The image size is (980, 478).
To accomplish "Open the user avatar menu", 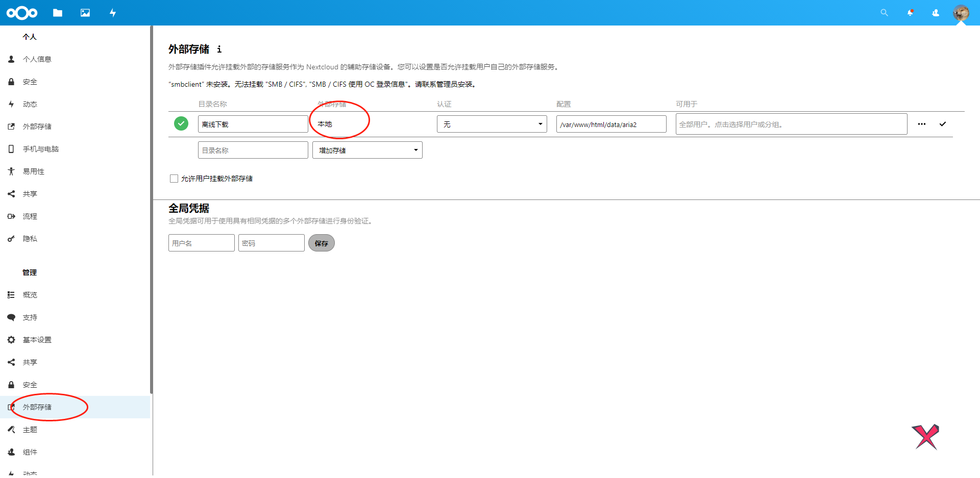I will 961,13.
